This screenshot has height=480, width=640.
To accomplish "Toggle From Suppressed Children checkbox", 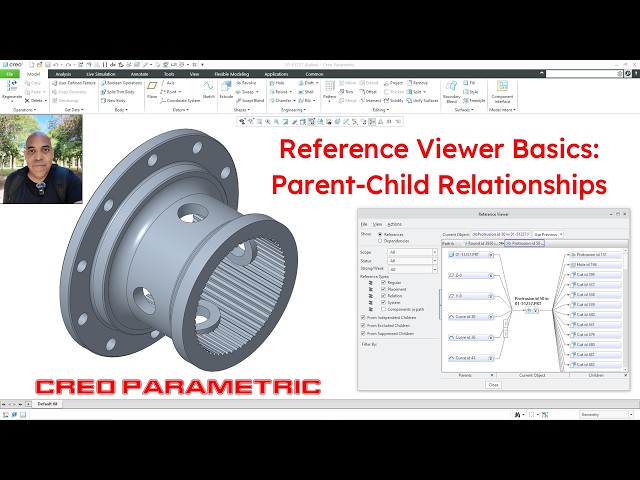I will pos(363,334).
